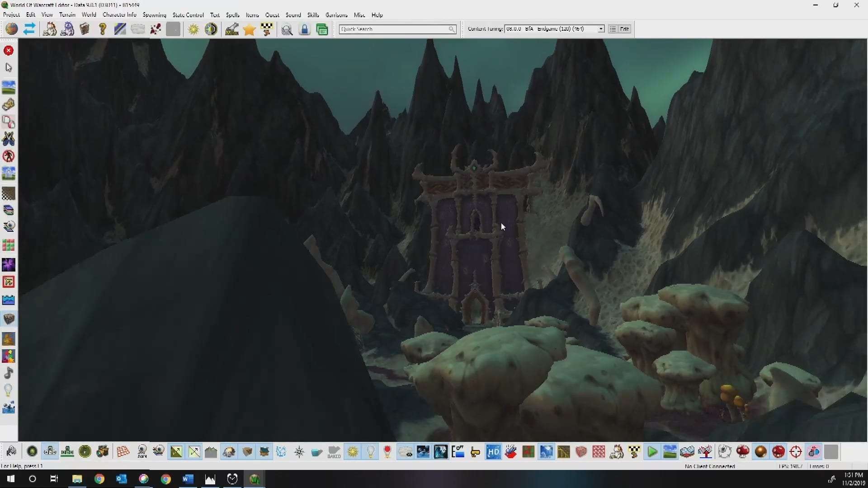Click the red crosshair icon in bottom toolbar

(796, 452)
